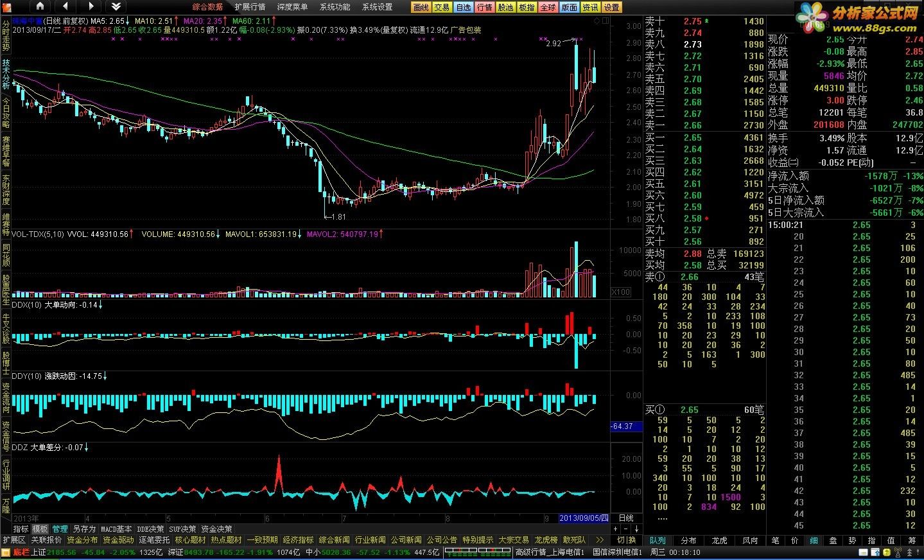Open the 板指 sector index toolbar button
Screen dimensions: 924x560
point(527,7)
